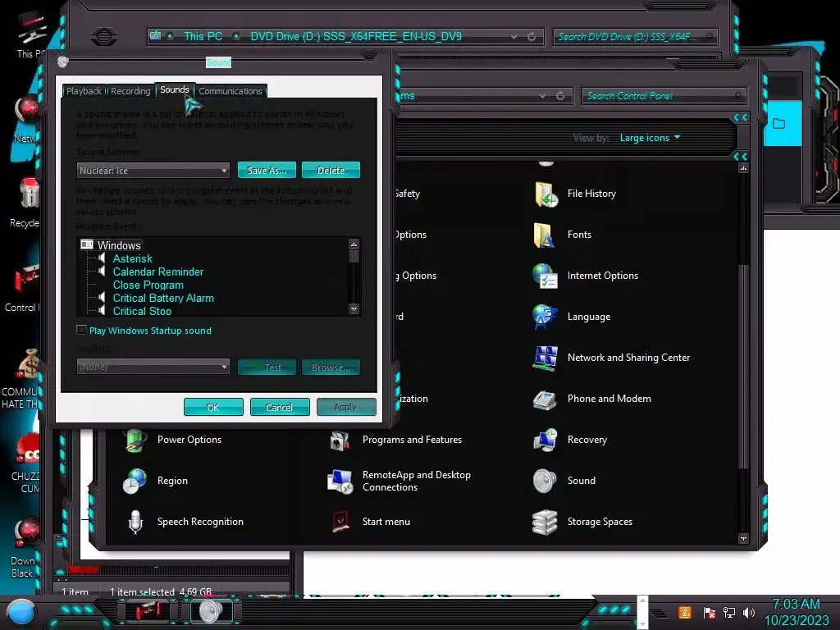
Task: Click the Browse... button
Action: [331, 367]
